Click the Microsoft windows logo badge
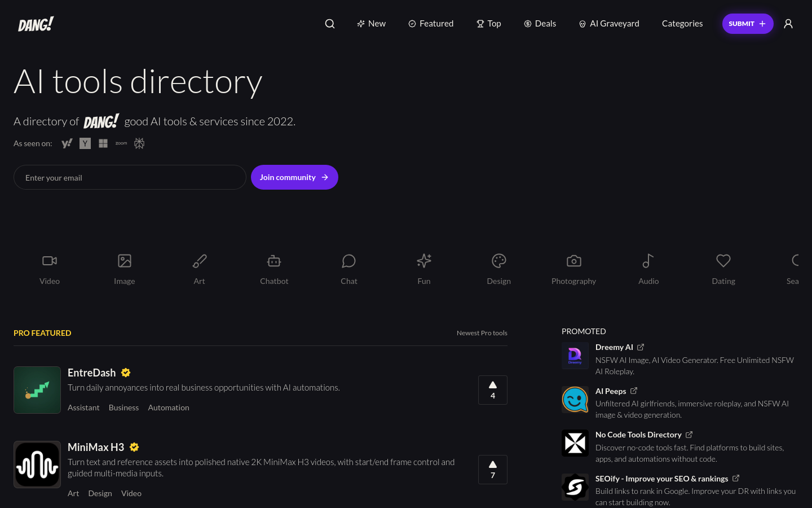This screenshot has width=812, height=508. 103,143
